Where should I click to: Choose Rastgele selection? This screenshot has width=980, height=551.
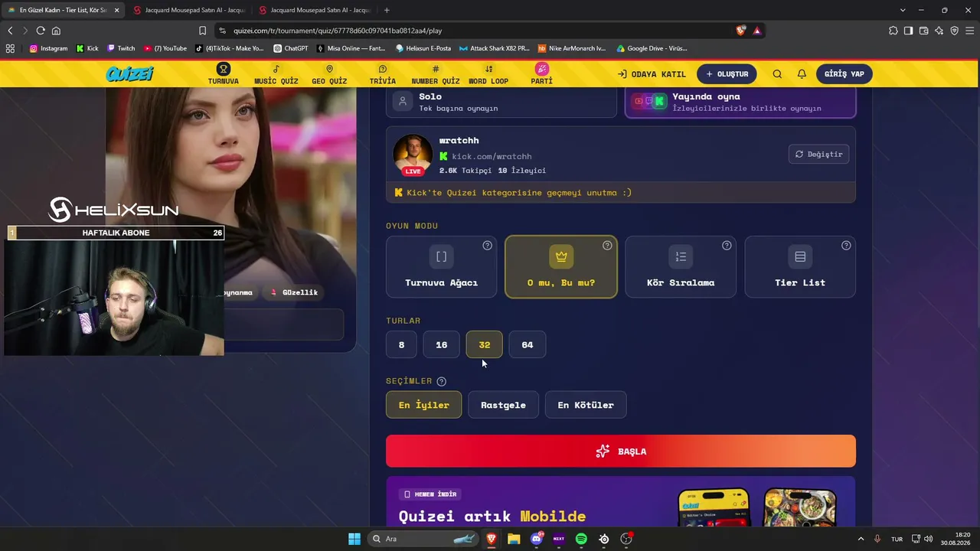(503, 405)
